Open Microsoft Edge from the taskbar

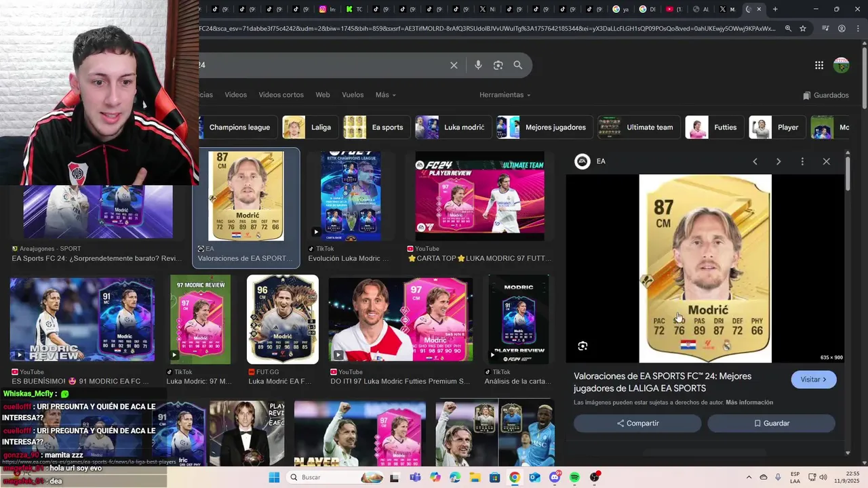[x=454, y=477]
